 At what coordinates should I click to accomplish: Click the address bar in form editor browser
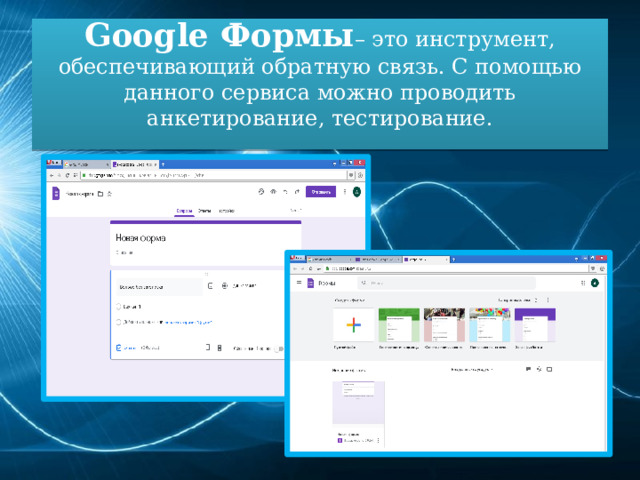pos(213,175)
